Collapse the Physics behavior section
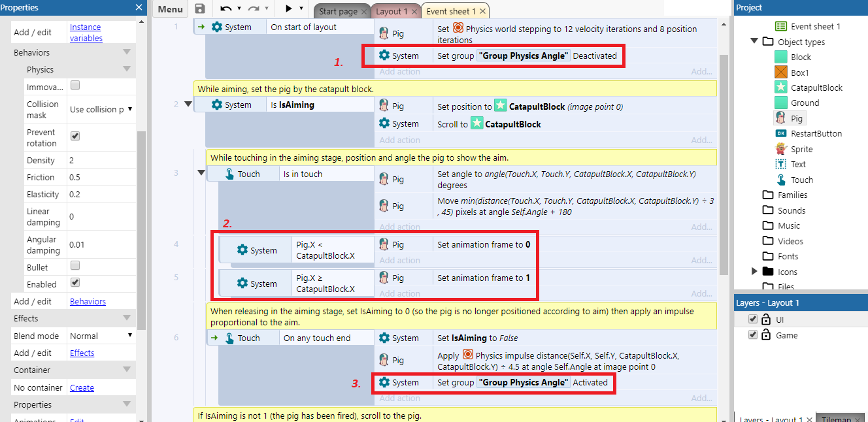Viewport: 868px width, 422px height. 127,69
